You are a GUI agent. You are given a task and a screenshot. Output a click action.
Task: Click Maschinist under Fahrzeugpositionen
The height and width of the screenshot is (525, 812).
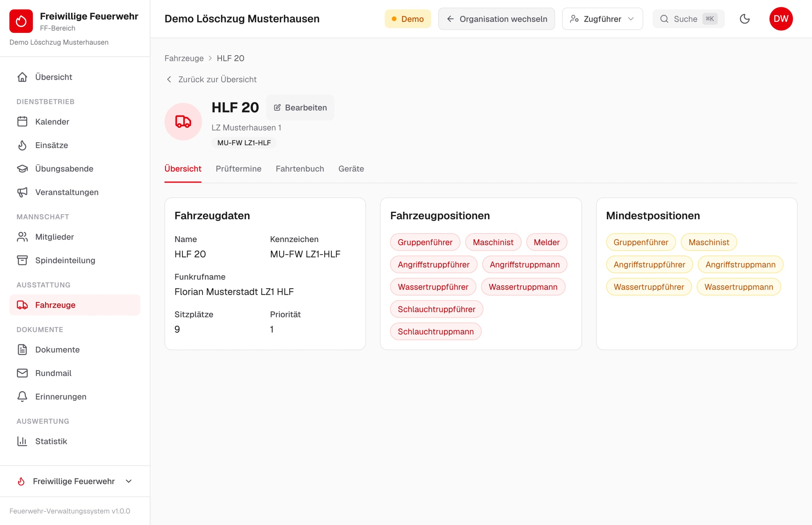(493, 242)
